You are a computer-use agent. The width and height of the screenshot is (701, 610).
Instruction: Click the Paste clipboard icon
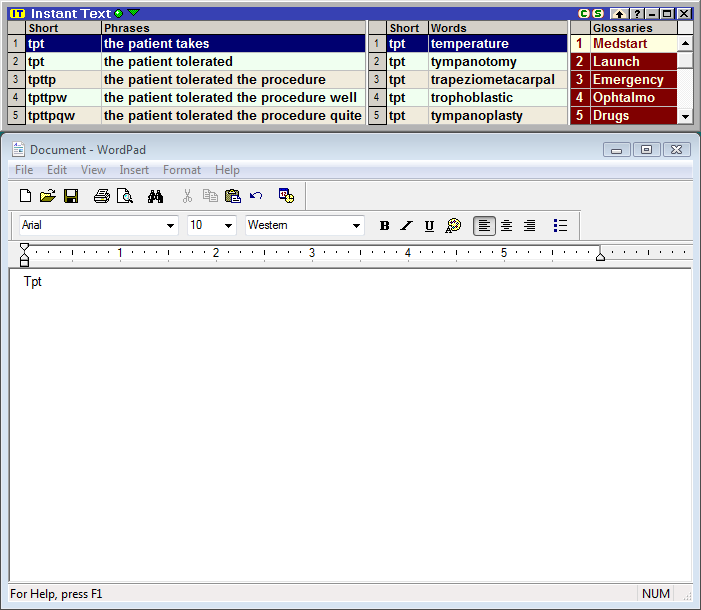[x=232, y=196]
